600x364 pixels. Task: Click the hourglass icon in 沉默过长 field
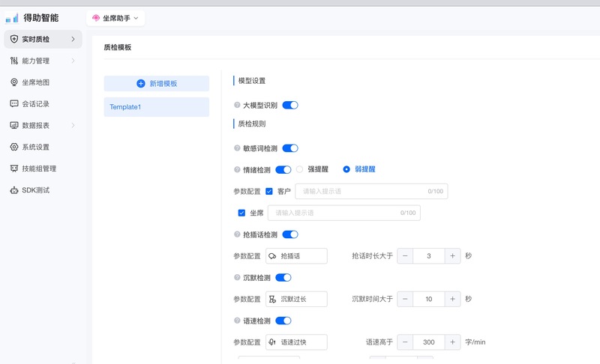click(x=272, y=299)
